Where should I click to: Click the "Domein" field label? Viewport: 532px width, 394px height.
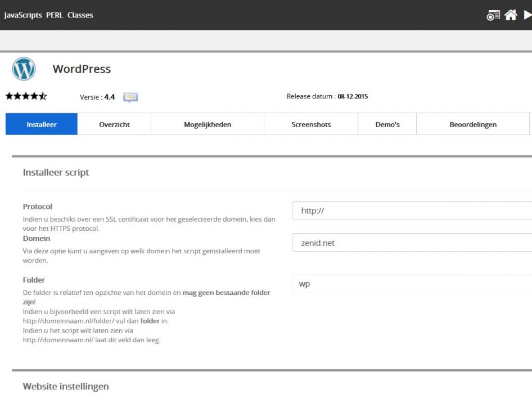(37, 239)
